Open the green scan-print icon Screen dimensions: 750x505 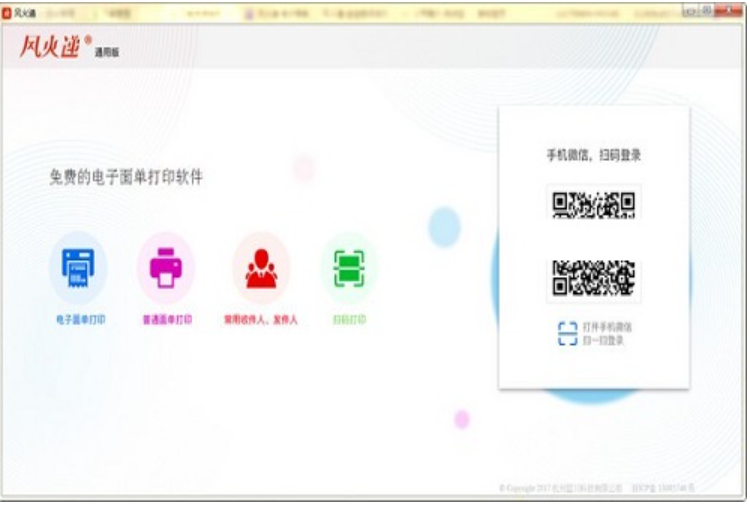pos(349,268)
